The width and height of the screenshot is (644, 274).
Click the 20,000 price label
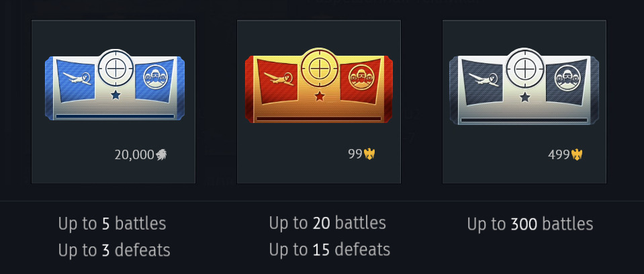pos(134,155)
